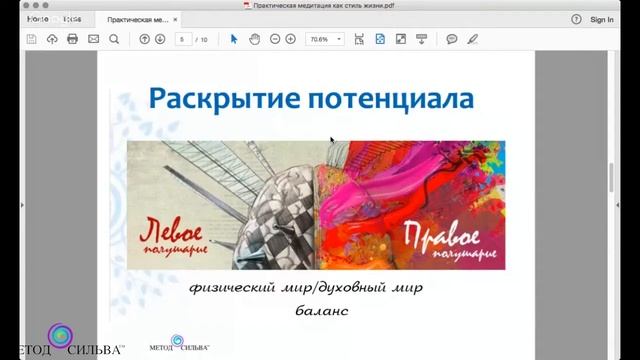The height and width of the screenshot is (360, 640).
Task: Enter full screen mode icon
Action: [401, 39]
